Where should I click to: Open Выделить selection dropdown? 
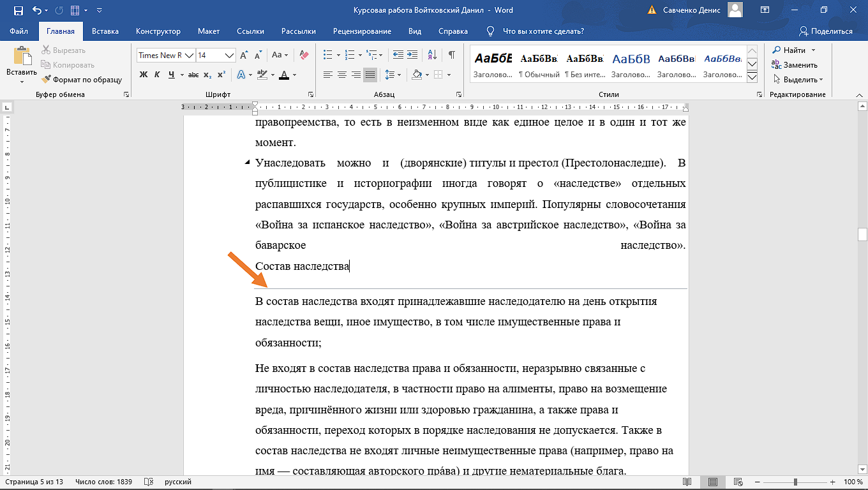[798, 79]
